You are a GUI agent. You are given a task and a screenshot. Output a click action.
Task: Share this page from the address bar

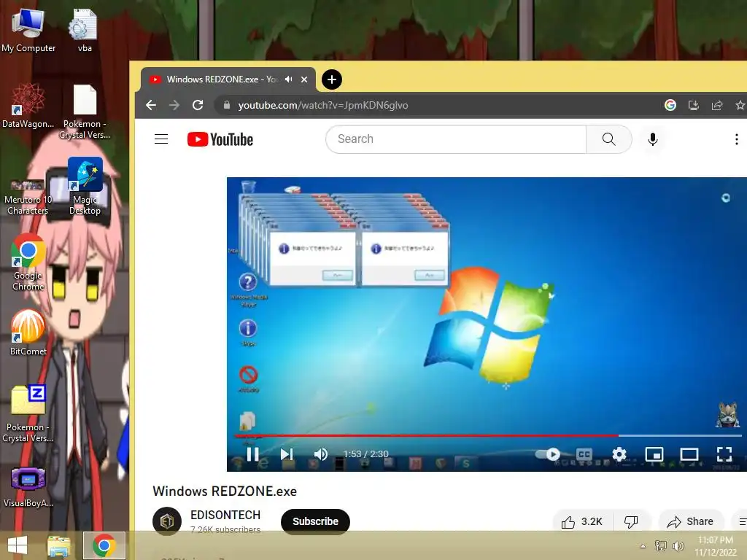tap(717, 105)
